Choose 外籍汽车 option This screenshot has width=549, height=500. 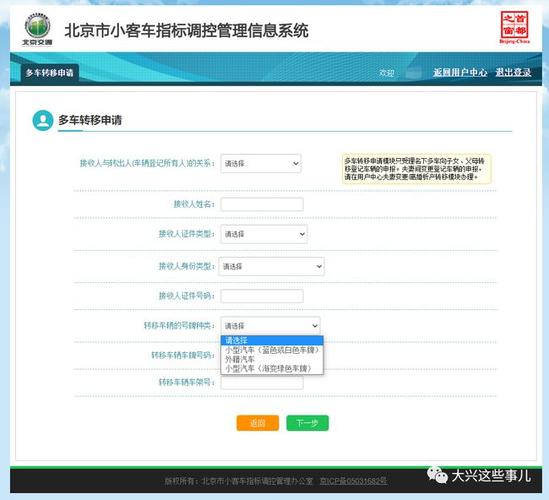(x=272, y=359)
